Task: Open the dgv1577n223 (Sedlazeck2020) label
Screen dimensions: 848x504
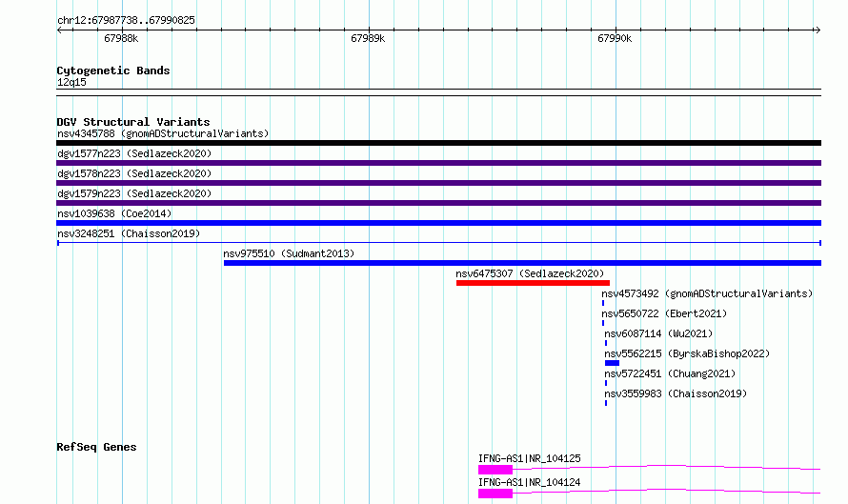Action: click(134, 153)
